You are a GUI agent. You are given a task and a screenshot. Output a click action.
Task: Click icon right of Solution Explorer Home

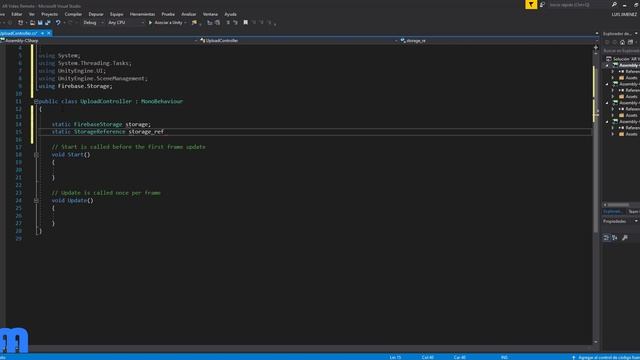[x=630, y=42]
